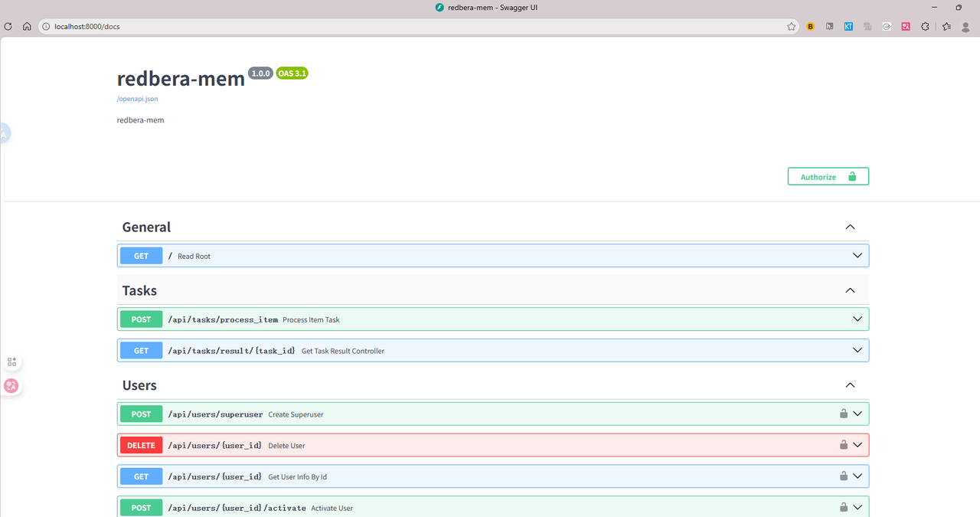Expand the Get User Info By Id chevron

tap(857, 476)
